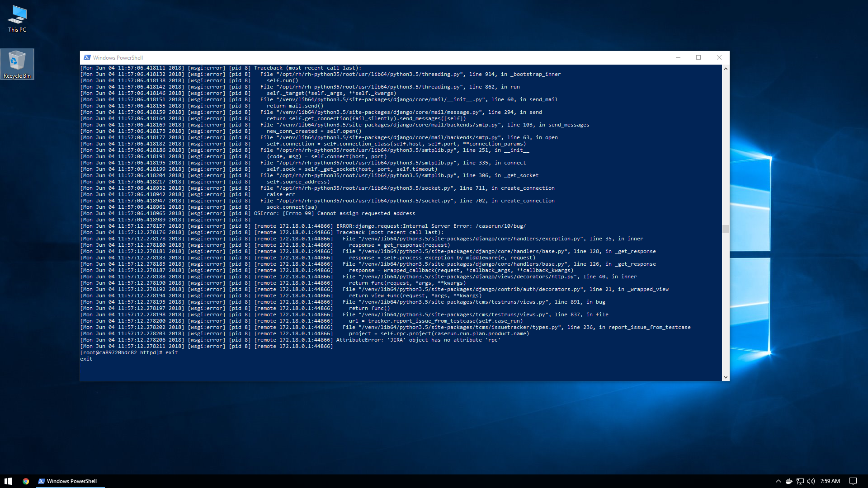868x488 pixels.
Task: Click the 'OSError: [Errno 99] Cannot assign requested address' line
Action: [x=335, y=213]
